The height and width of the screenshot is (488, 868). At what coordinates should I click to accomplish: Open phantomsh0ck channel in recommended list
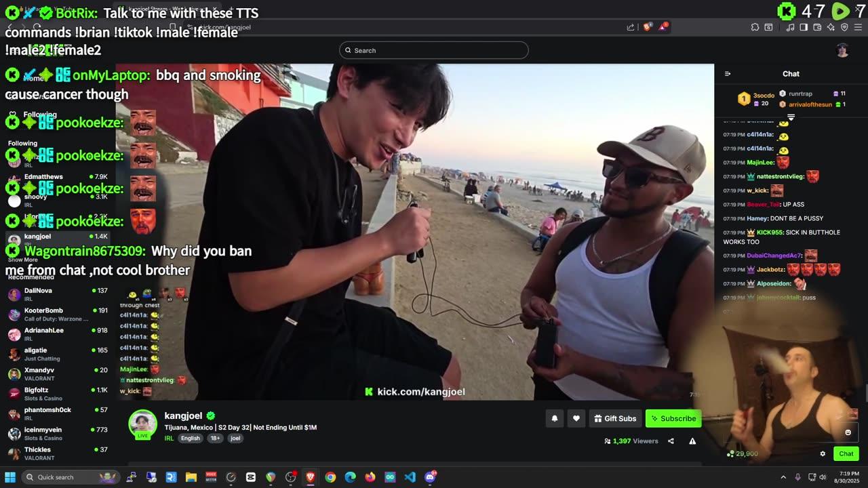coord(58,413)
